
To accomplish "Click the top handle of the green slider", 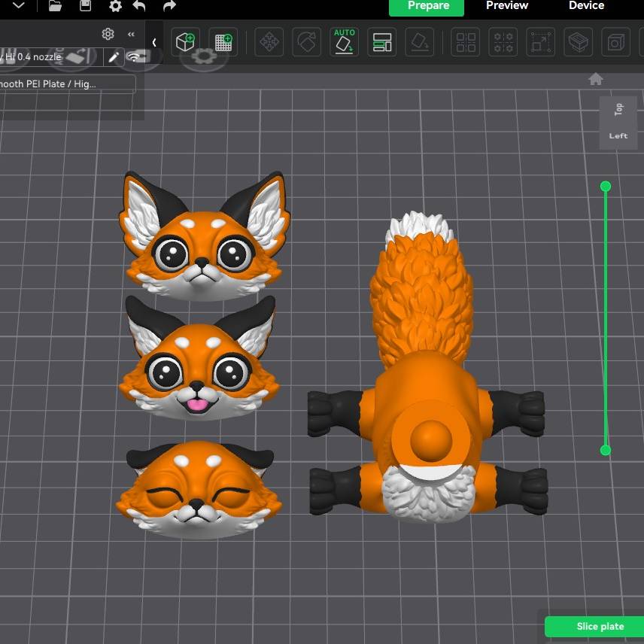I will tap(606, 186).
